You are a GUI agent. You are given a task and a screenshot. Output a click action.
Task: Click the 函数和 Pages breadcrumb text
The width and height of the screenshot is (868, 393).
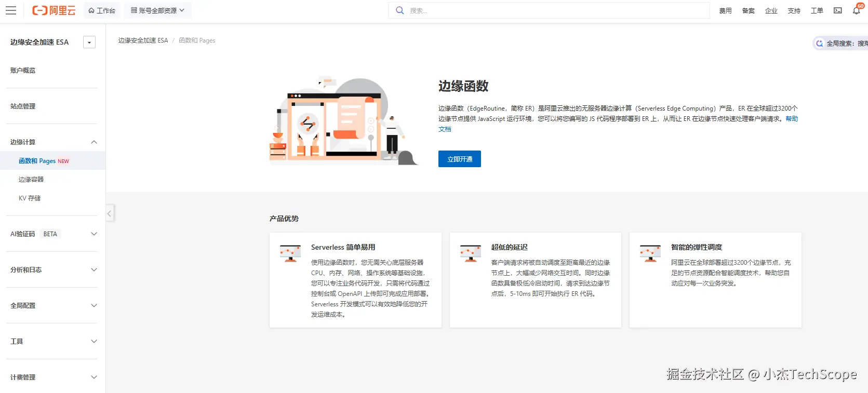(197, 40)
